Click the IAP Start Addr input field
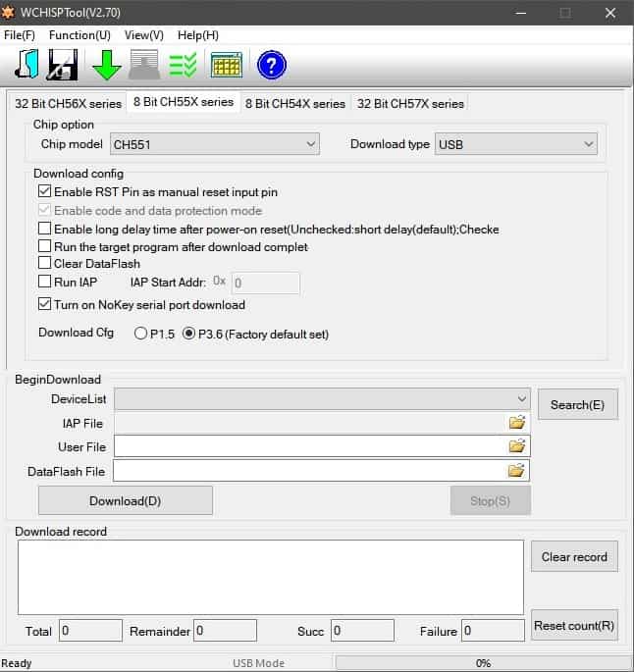The height and width of the screenshot is (672, 634). (x=265, y=283)
